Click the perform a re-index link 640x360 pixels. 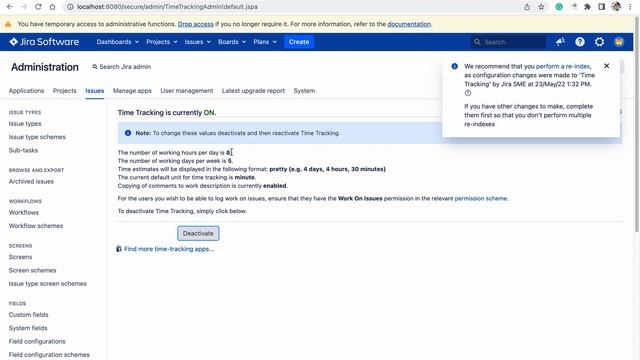(563, 66)
